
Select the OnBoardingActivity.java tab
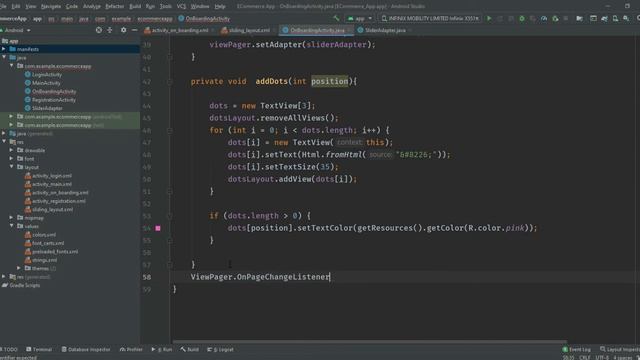pyautogui.click(x=317, y=30)
